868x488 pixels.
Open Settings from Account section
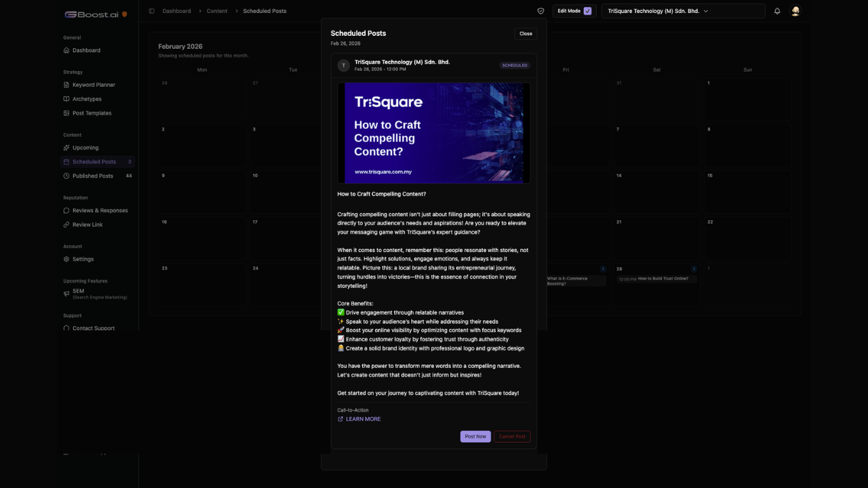[x=83, y=259]
